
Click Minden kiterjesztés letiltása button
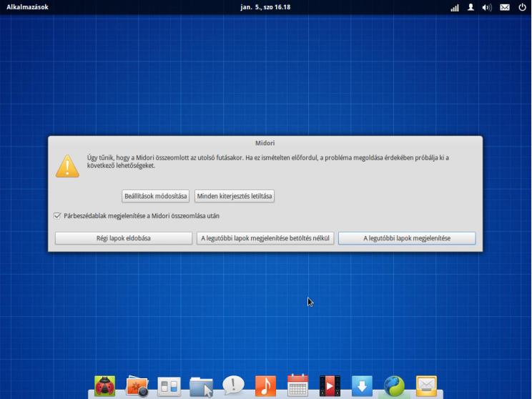pyautogui.click(x=235, y=196)
